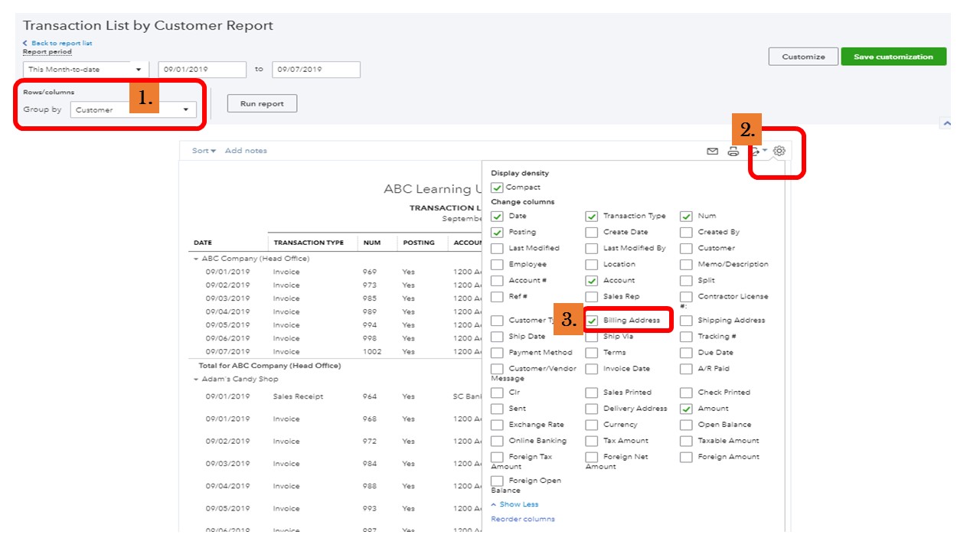Collapse the Adam's Candy Shop group

[196, 380]
